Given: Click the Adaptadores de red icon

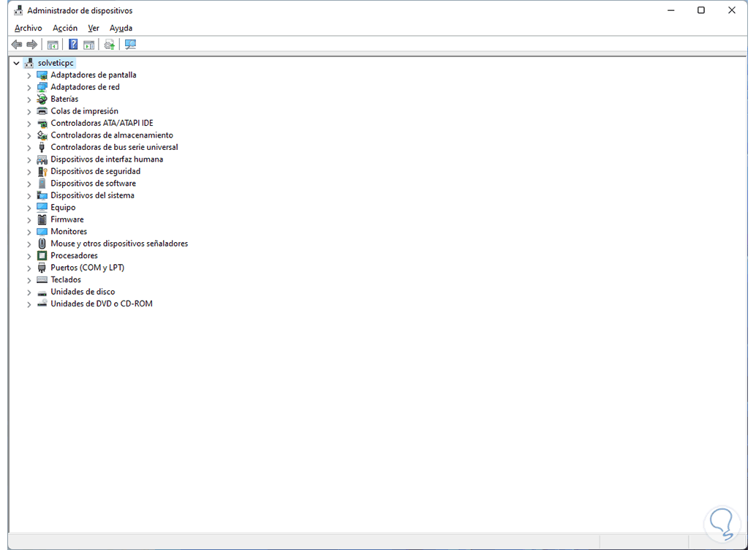Looking at the screenshot, I should (42, 87).
